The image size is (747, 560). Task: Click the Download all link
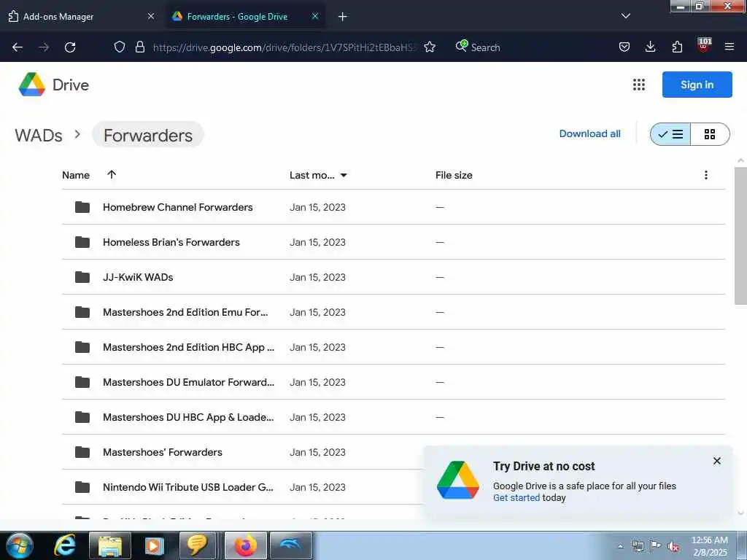tap(589, 134)
